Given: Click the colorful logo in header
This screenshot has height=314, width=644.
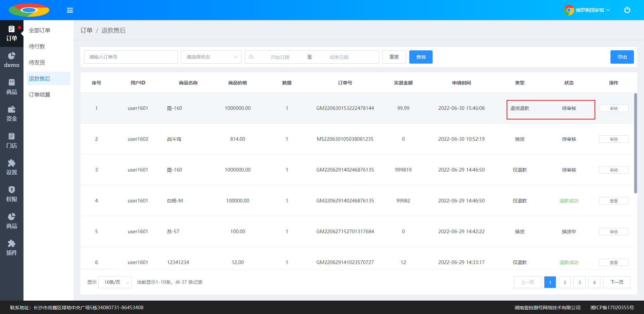Looking at the screenshot, I should pyautogui.click(x=29, y=10).
